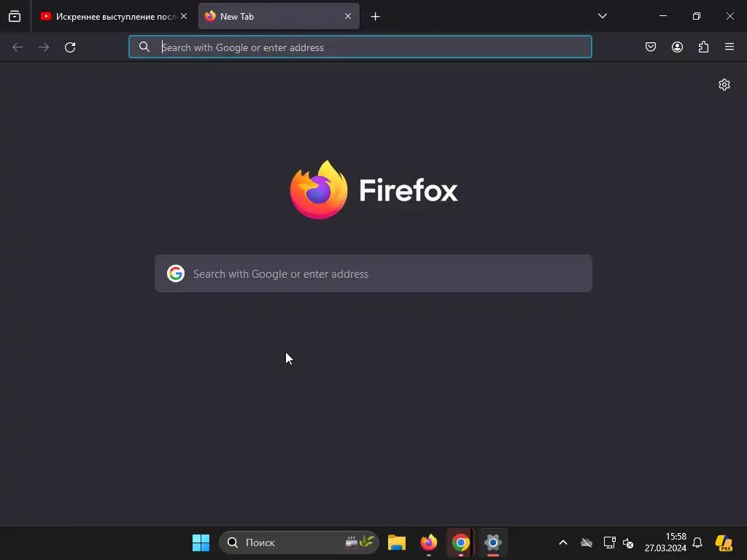Close the Firefox window

tap(729, 16)
